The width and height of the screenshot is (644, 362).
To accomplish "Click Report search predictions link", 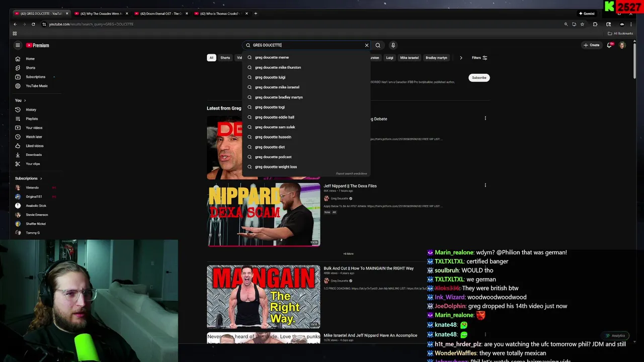I will tap(352, 173).
